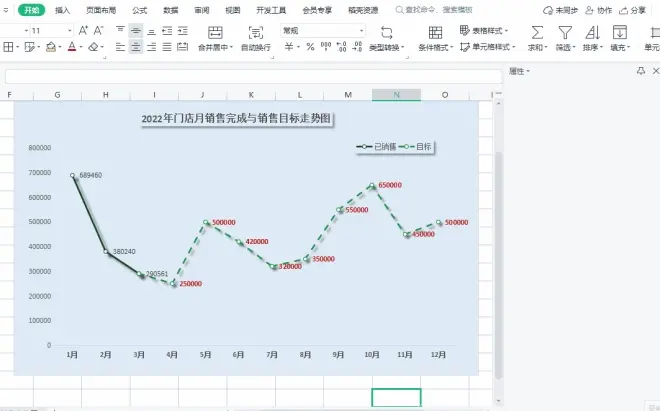This screenshot has width=660, height=411.
Task: Select the chart title text
Action: pos(236,118)
